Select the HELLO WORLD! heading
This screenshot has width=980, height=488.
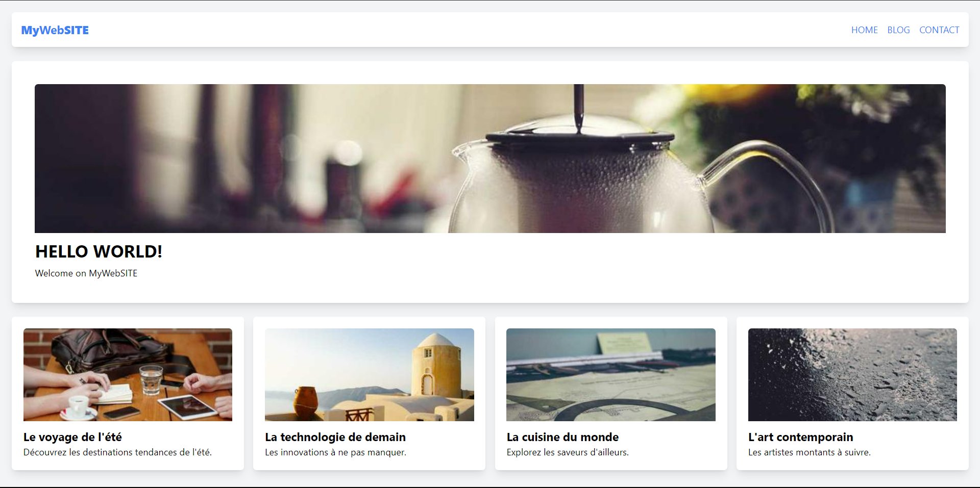click(99, 251)
